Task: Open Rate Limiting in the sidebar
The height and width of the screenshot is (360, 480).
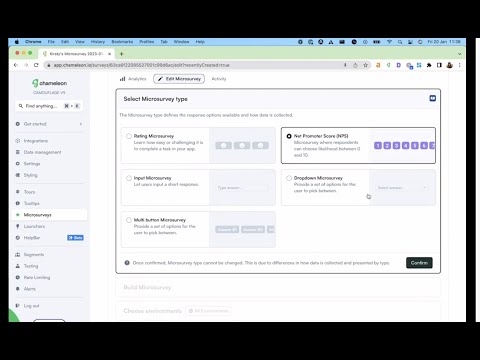Action: click(37, 277)
